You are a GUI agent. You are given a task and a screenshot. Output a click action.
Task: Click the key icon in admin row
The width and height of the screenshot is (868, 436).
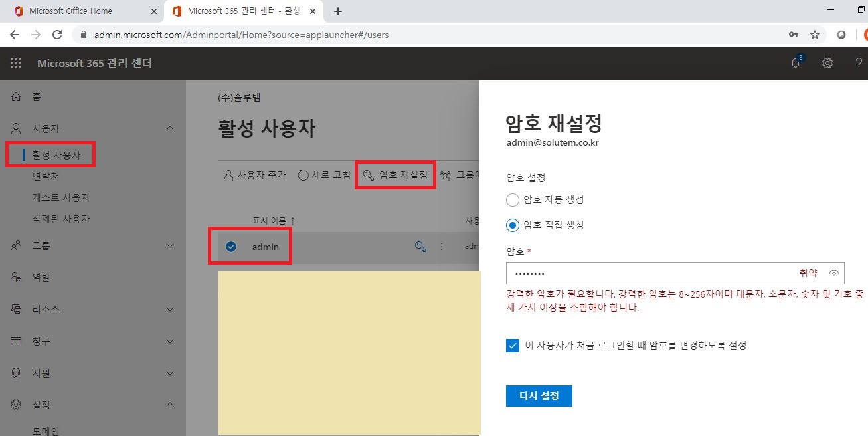[420, 247]
